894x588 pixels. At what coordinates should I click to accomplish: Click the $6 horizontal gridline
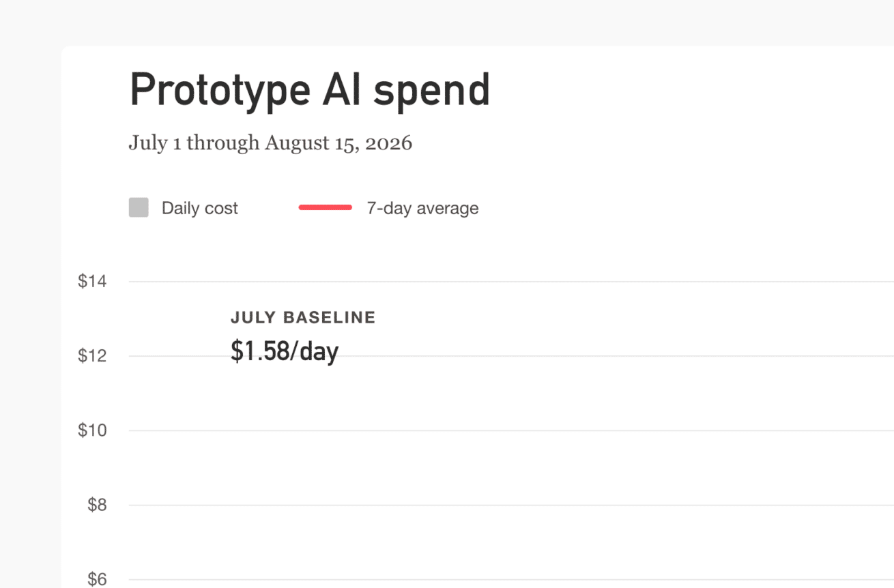tap(511, 580)
